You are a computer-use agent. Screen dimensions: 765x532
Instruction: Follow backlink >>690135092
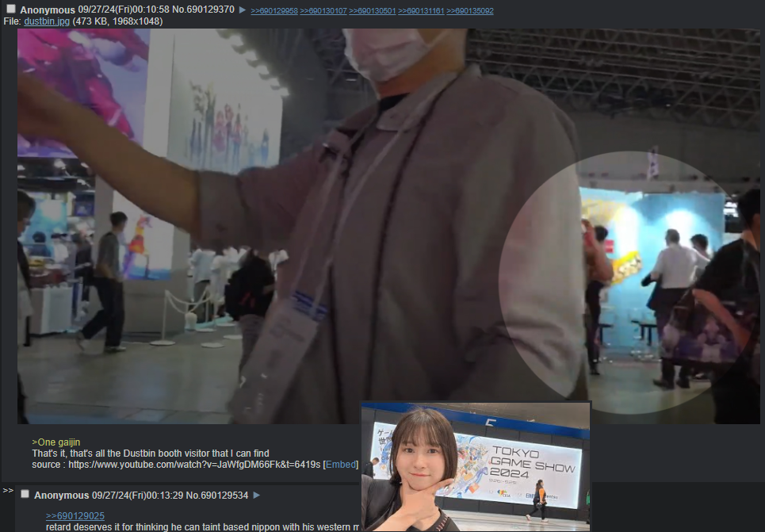click(x=470, y=11)
